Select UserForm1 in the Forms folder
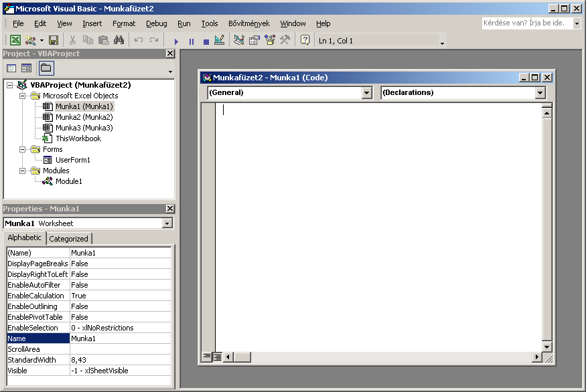 pyautogui.click(x=73, y=160)
